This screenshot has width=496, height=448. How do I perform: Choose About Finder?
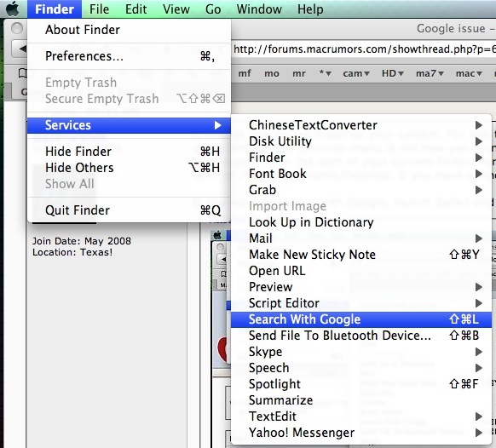[x=129, y=30]
